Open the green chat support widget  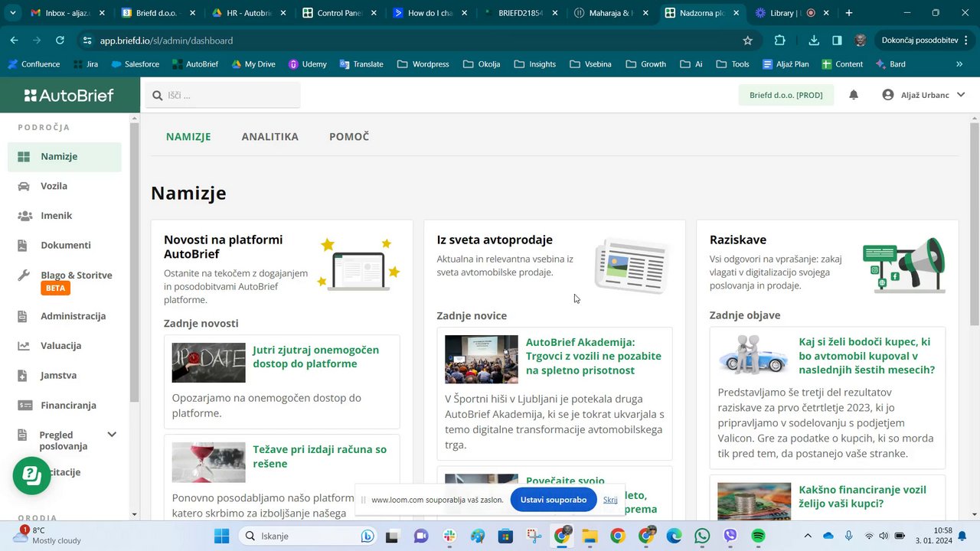click(31, 475)
